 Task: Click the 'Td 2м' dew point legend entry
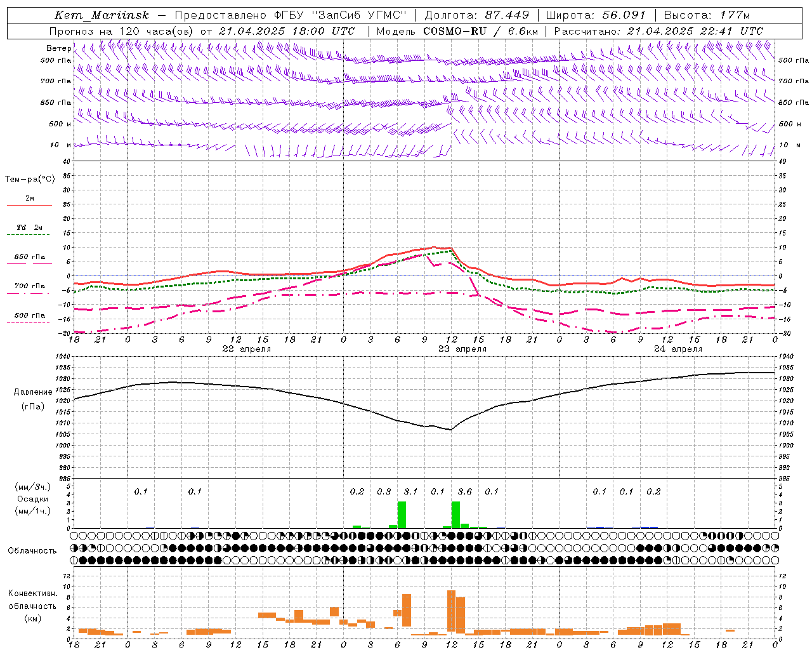click(x=29, y=227)
